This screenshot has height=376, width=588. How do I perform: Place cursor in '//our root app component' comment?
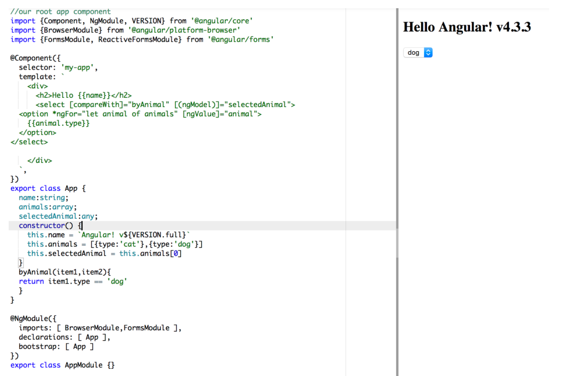pyautogui.click(x=60, y=11)
